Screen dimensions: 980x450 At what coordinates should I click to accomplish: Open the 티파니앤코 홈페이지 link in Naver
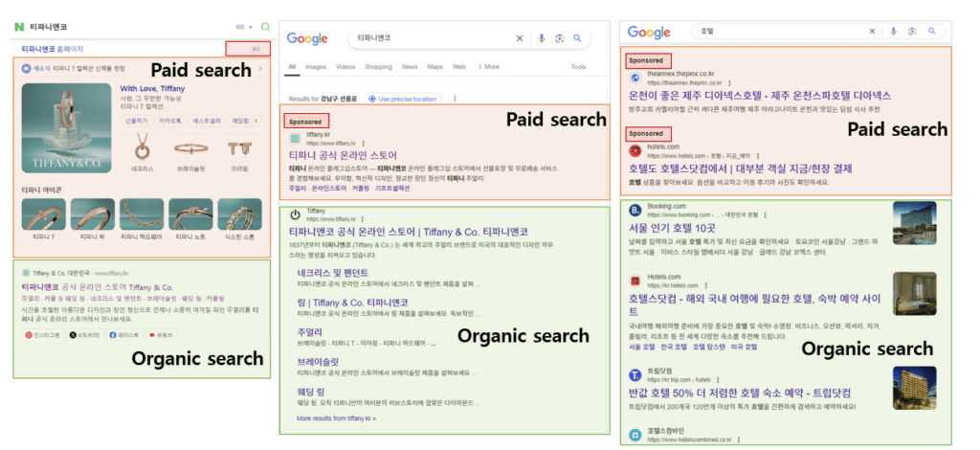(53, 49)
